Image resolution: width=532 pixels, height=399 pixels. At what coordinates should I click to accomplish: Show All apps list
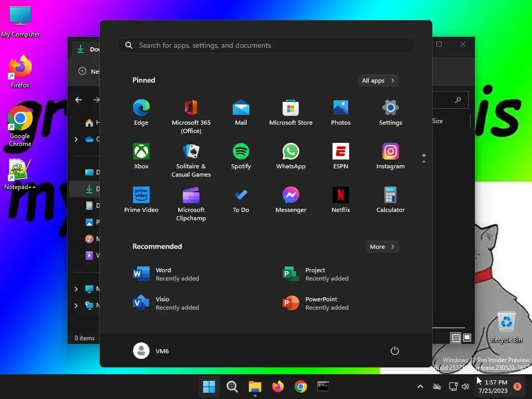[x=378, y=81]
